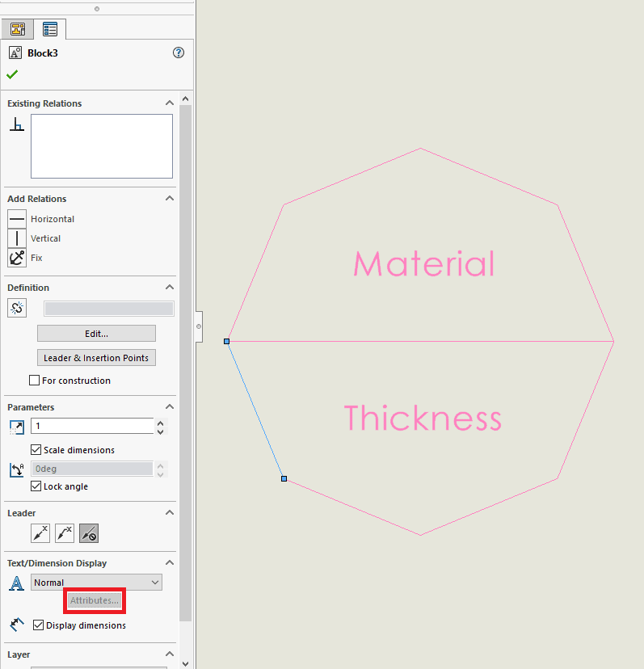Uncheck the Lock angle checkbox
This screenshot has height=669, width=644.
pyautogui.click(x=36, y=486)
